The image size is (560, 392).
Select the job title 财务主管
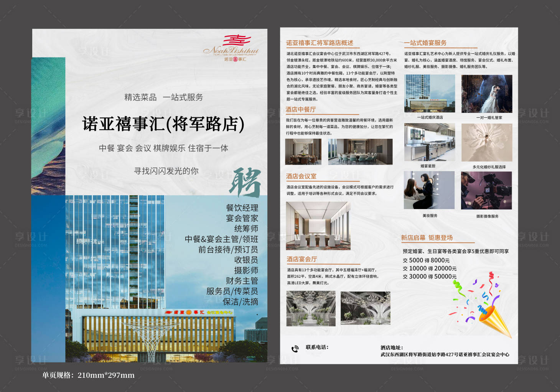click(x=242, y=281)
